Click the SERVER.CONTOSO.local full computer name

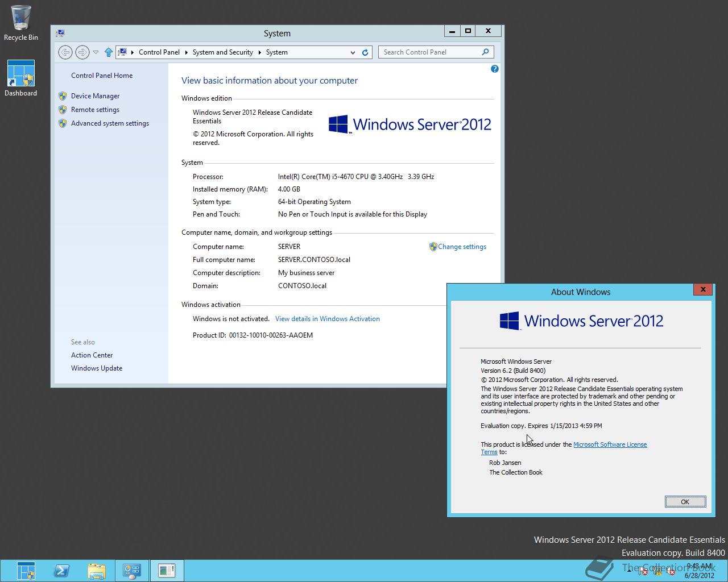tap(314, 260)
